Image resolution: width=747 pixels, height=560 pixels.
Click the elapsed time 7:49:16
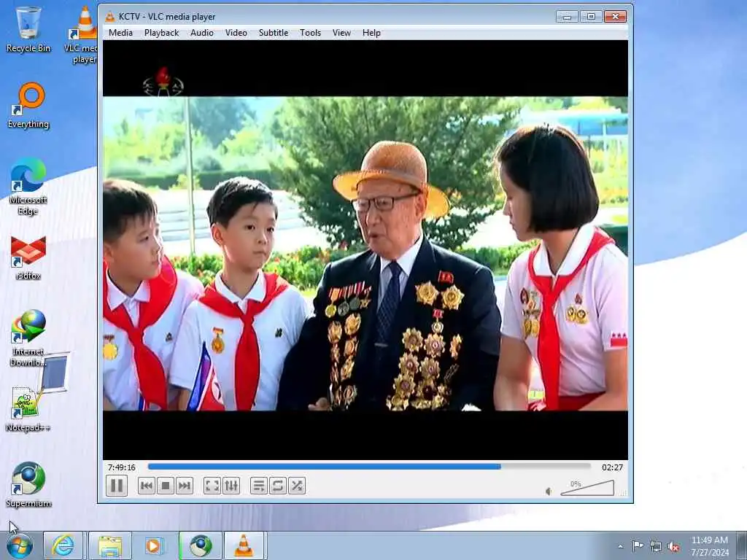point(122,467)
